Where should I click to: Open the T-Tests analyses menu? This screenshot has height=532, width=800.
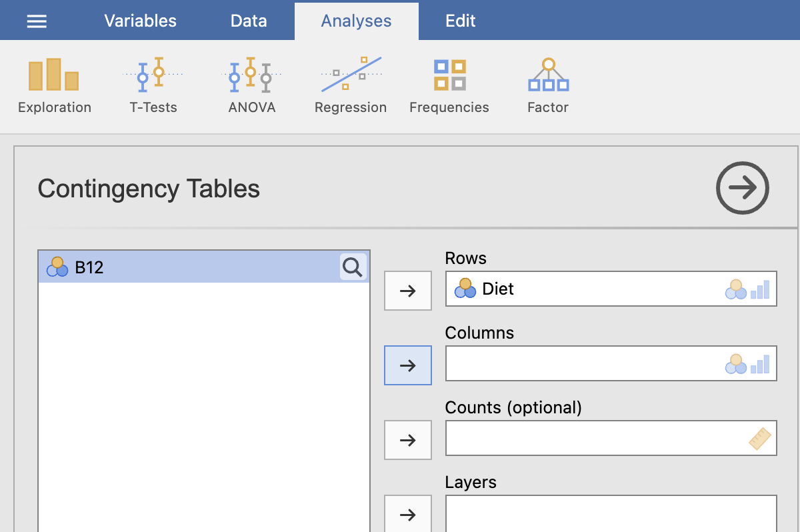click(153, 85)
